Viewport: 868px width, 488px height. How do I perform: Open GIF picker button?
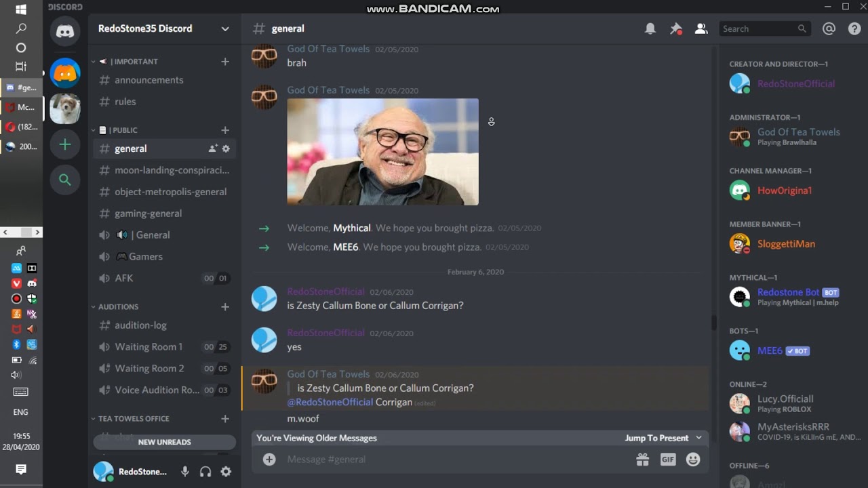[x=668, y=460]
